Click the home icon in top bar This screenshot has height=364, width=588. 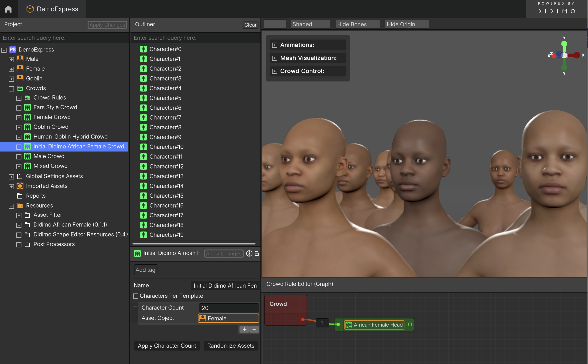coord(8,9)
